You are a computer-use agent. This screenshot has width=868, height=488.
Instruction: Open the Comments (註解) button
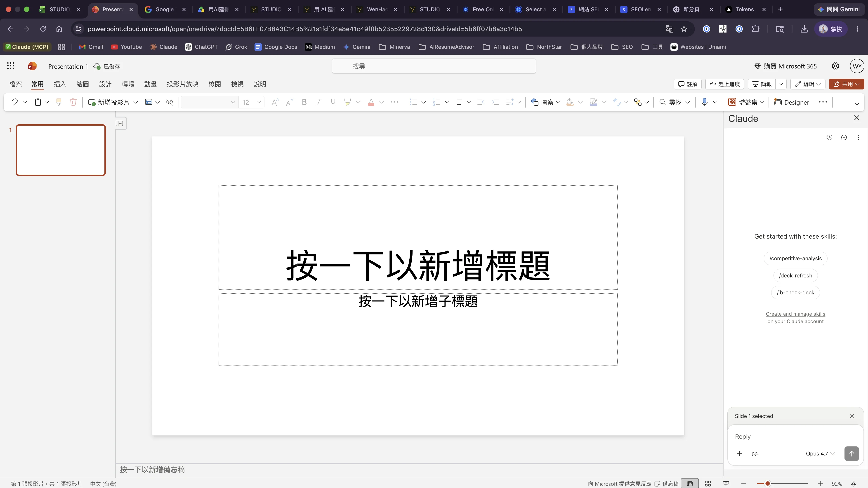point(687,84)
